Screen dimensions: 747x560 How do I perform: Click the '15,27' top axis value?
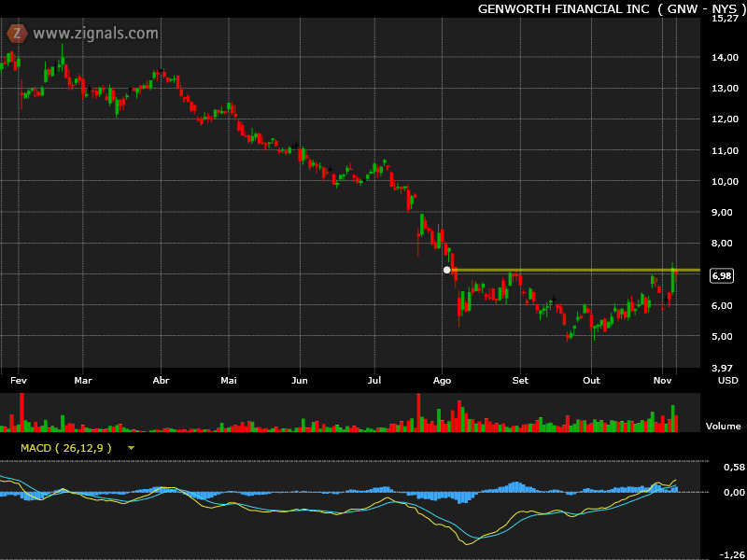point(725,19)
